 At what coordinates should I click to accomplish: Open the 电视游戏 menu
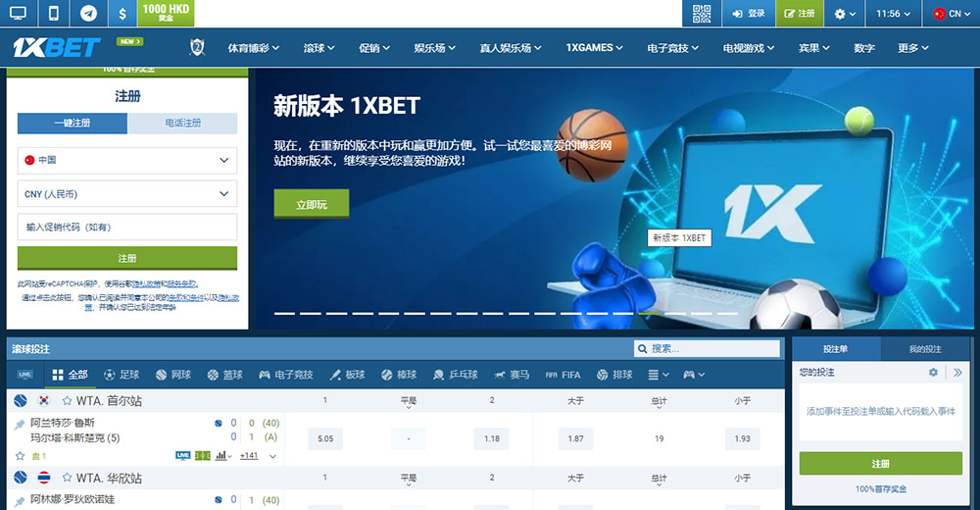[x=748, y=47]
